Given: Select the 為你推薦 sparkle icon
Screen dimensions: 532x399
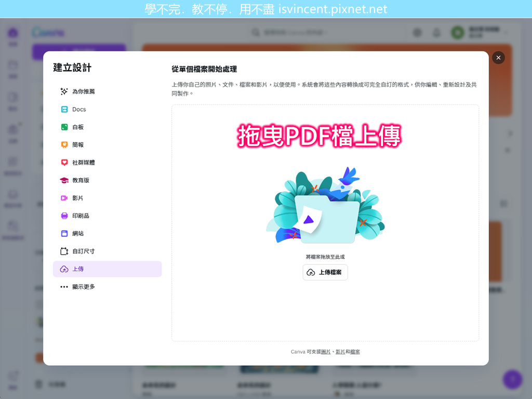Looking at the screenshot, I should click(x=64, y=91).
